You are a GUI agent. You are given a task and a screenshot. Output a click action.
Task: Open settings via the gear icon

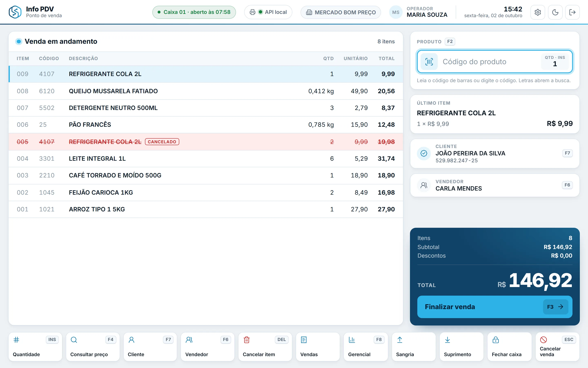[x=537, y=12]
